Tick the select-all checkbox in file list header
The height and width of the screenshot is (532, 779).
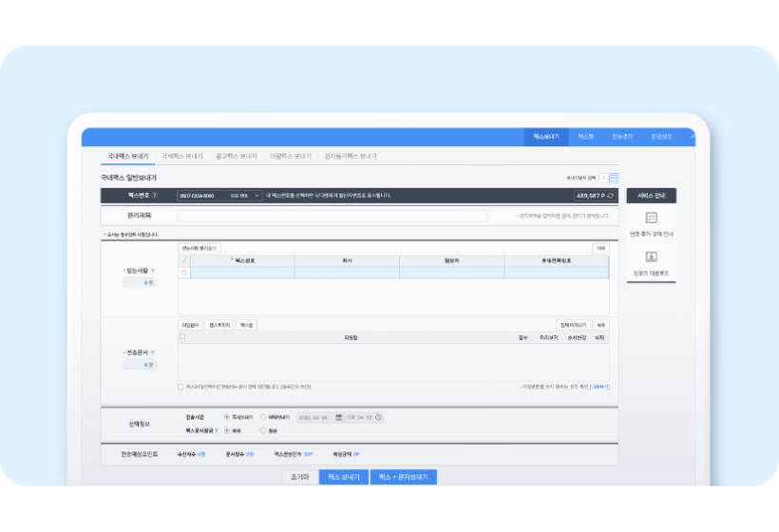pos(182,337)
